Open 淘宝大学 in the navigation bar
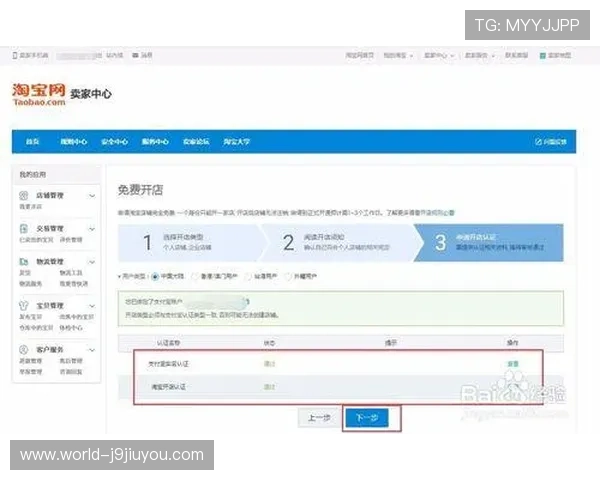Viewport: 600px width, 480px height. 236,142
